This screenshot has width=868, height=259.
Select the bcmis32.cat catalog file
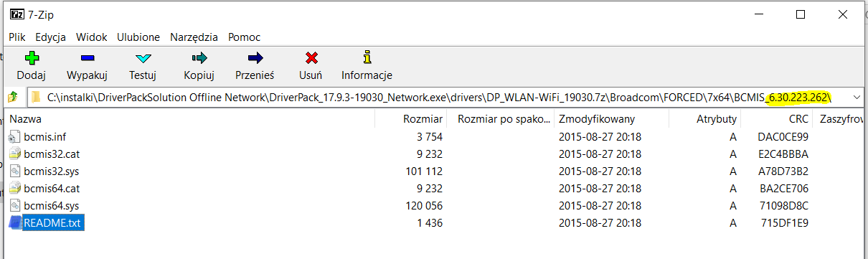[x=52, y=154]
